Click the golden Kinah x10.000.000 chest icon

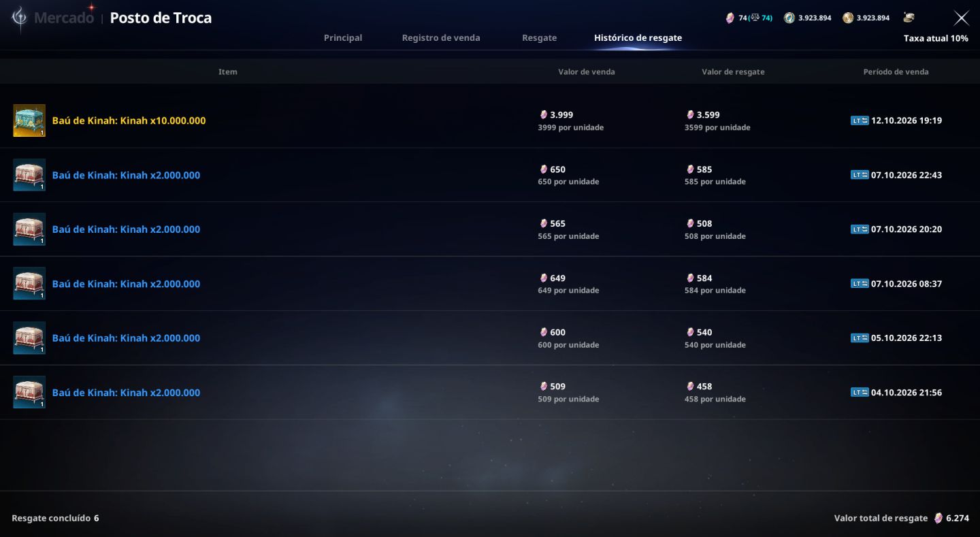tap(29, 120)
